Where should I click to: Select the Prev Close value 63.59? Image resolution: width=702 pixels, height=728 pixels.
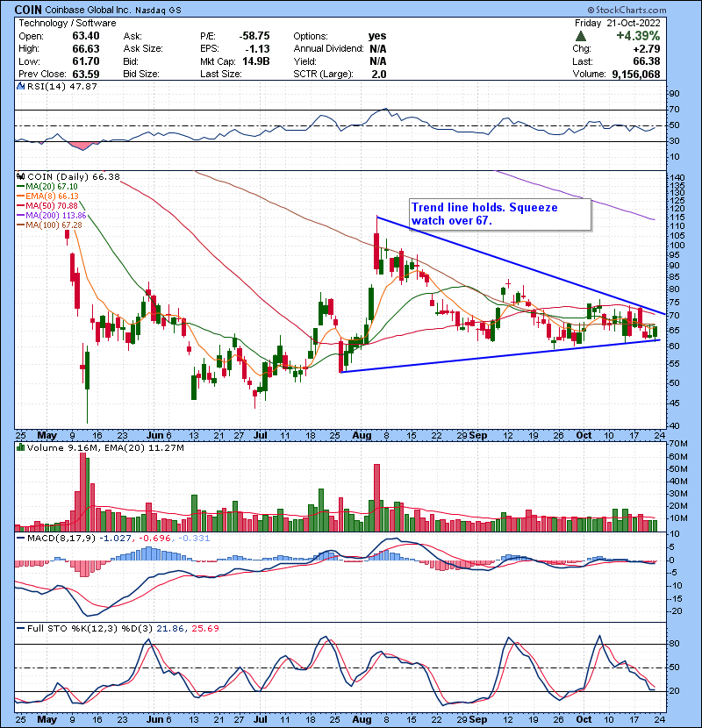pyautogui.click(x=86, y=74)
